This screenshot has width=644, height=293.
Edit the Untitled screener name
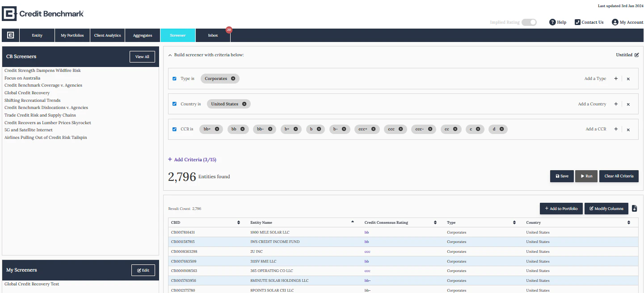[x=637, y=55]
